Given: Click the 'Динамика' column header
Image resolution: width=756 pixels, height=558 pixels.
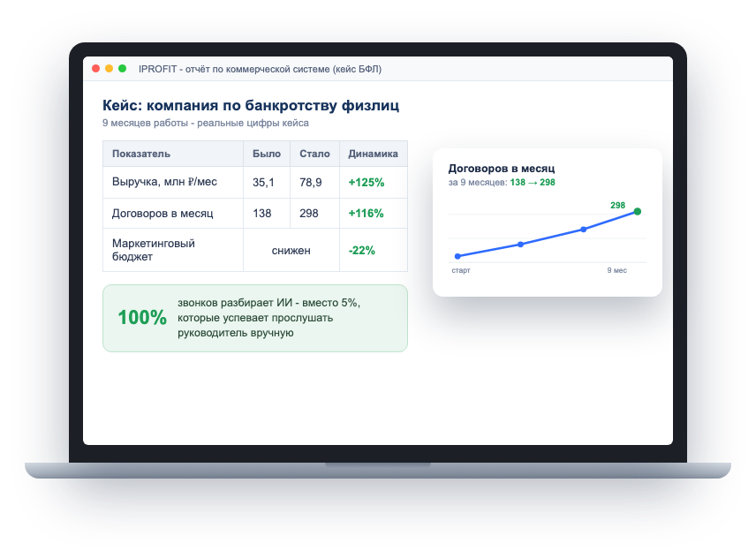Looking at the screenshot, I should (374, 154).
